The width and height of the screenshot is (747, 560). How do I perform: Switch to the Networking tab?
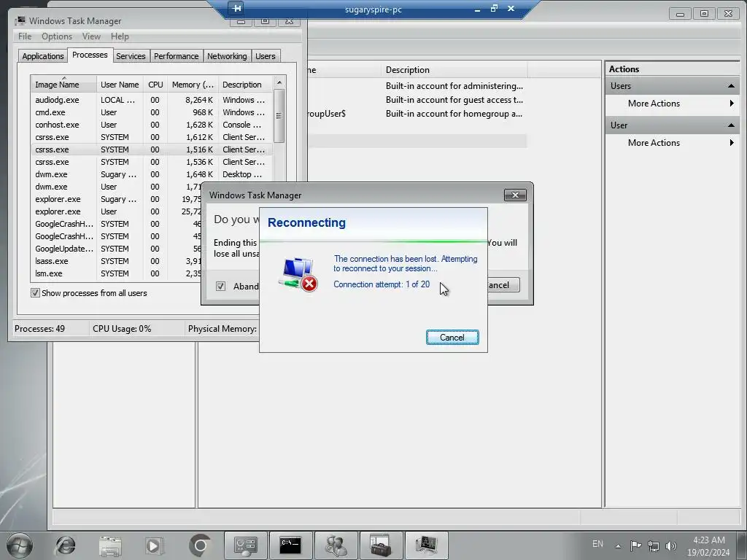click(227, 56)
